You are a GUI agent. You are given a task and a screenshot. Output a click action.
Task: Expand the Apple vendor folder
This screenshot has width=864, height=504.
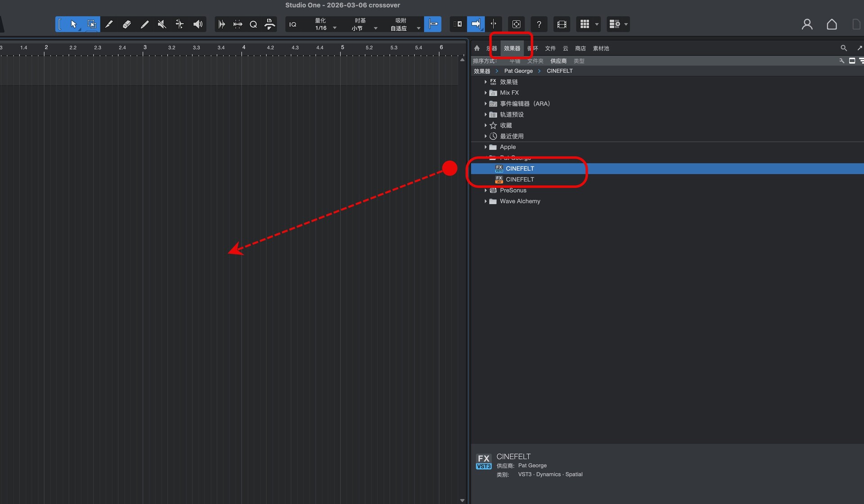click(486, 147)
